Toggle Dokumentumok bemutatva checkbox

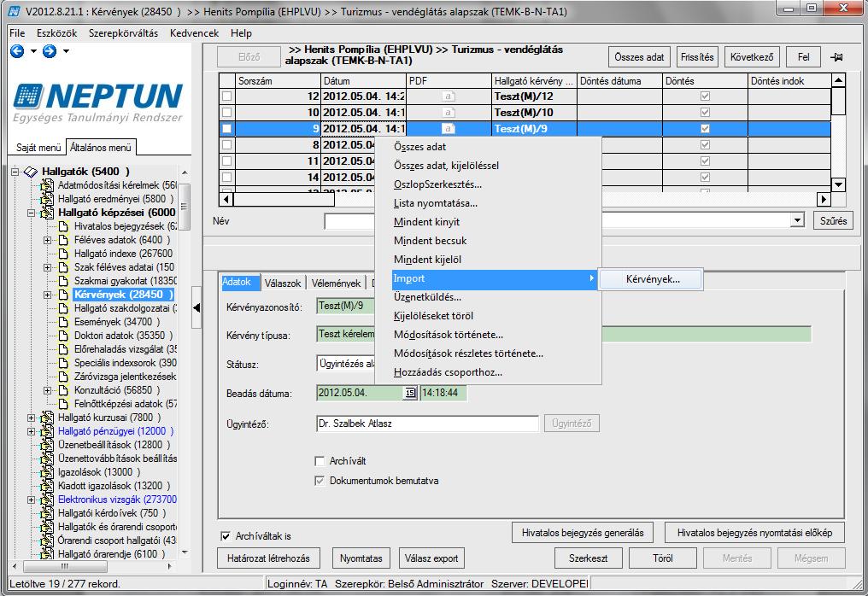(x=320, y=481)
